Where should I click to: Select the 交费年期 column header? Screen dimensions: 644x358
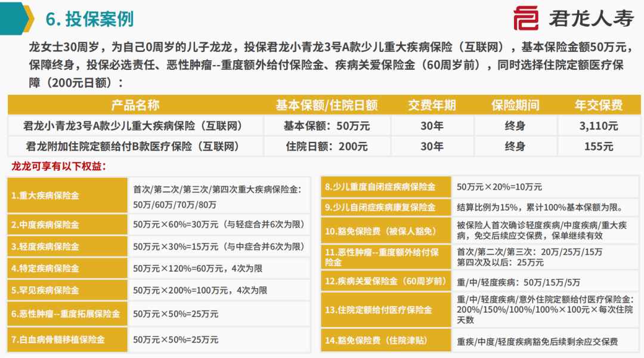point(432,105)
